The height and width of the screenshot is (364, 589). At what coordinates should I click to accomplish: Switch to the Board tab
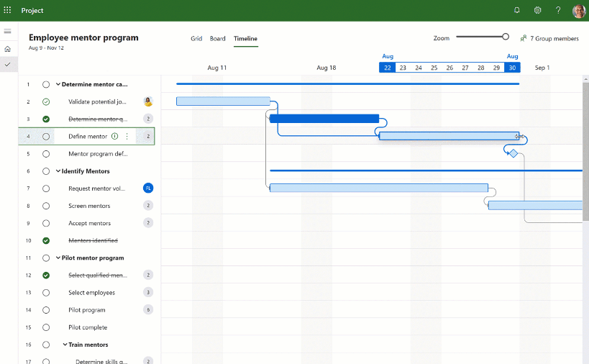pos(217,38)
